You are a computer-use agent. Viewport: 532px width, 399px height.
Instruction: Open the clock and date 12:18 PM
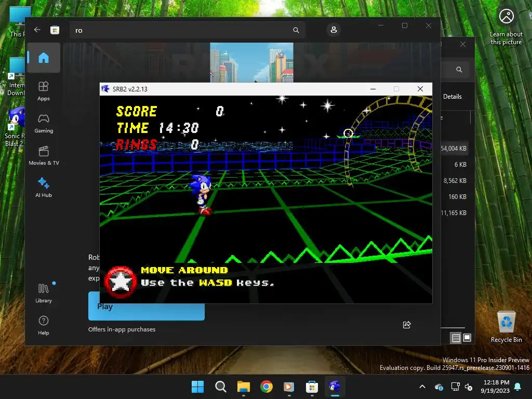[495, 387]
